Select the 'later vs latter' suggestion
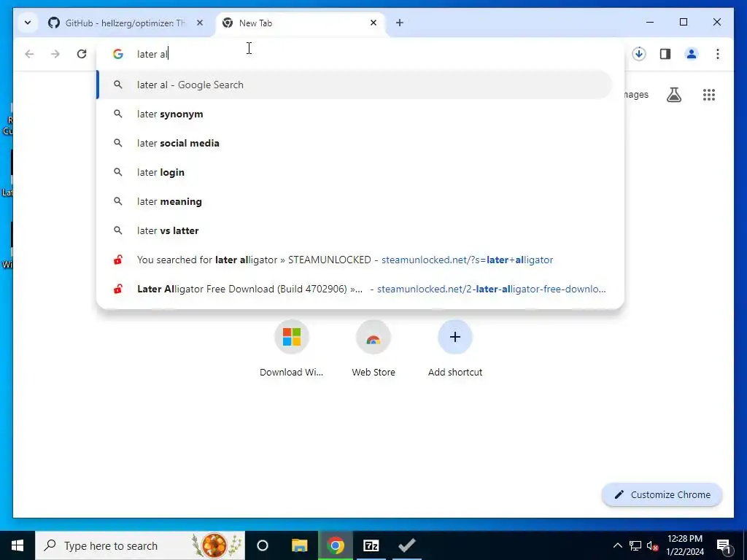Image resolution: width=747 pixels, height=560 pixels. (x=355, y=230)
